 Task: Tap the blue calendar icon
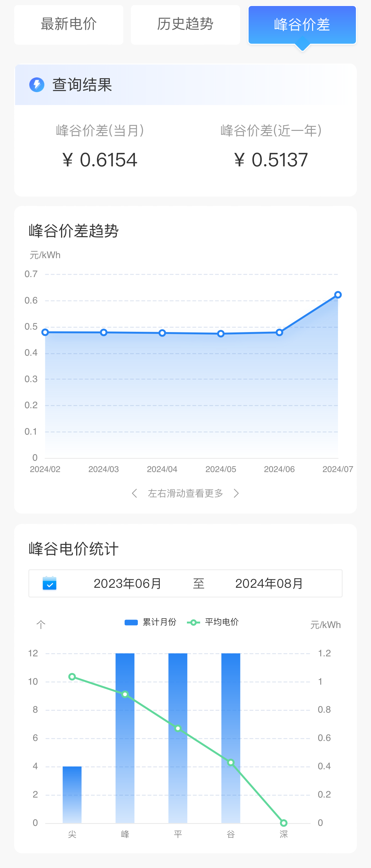click(x=50, y=583)
